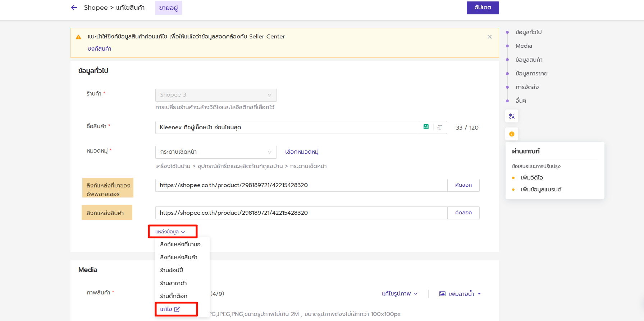Click the orange info icon
Screen dimensions: 644x321
(x=511, y=134)
